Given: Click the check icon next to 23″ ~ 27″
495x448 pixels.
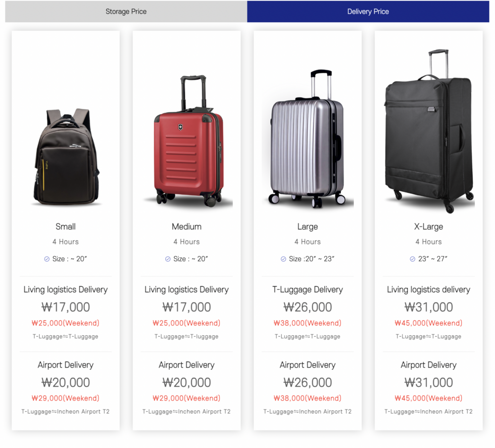Looking at the screenshot, I should 412,259.
